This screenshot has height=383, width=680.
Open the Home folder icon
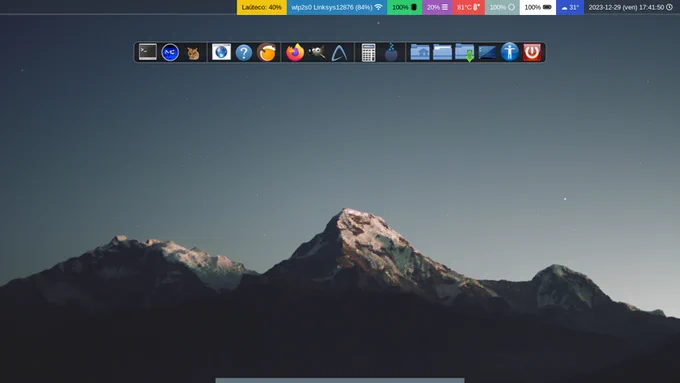(x=420, y=52)
